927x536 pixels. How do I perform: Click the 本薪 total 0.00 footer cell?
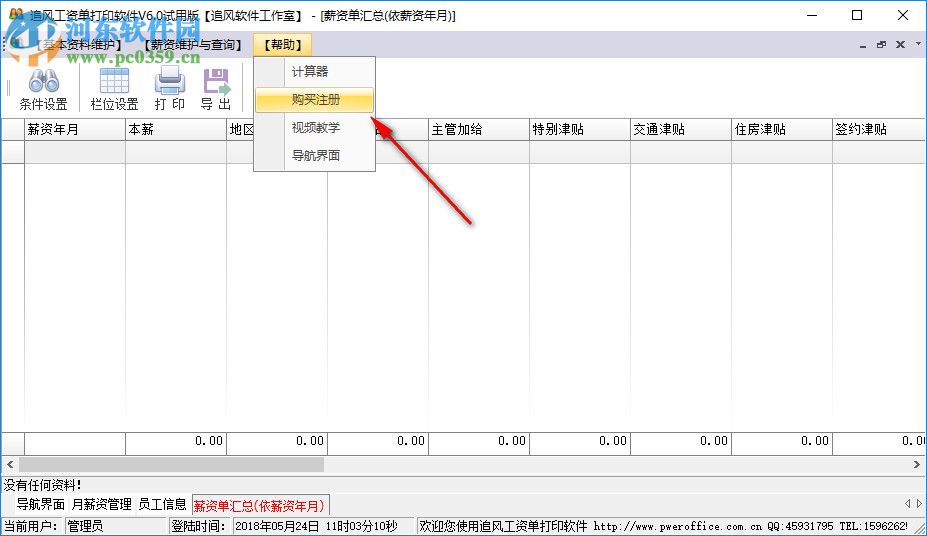click(x=176, y=441)
